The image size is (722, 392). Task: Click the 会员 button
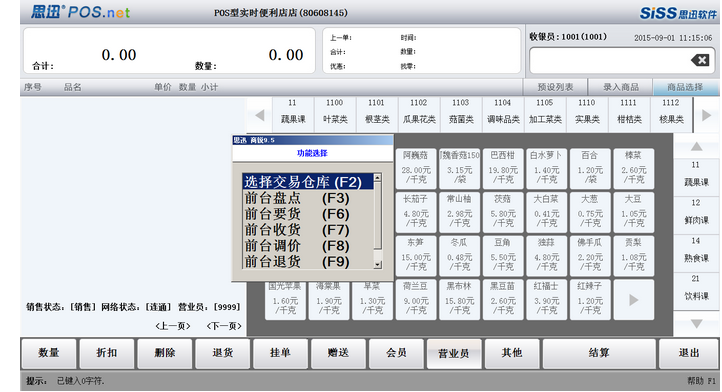(x=396, y=353)
